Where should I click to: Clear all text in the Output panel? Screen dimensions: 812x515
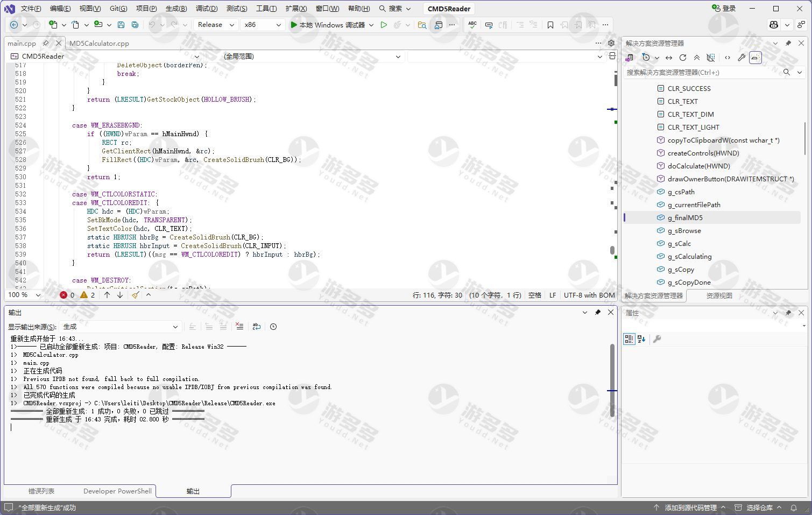click(239, 327)
